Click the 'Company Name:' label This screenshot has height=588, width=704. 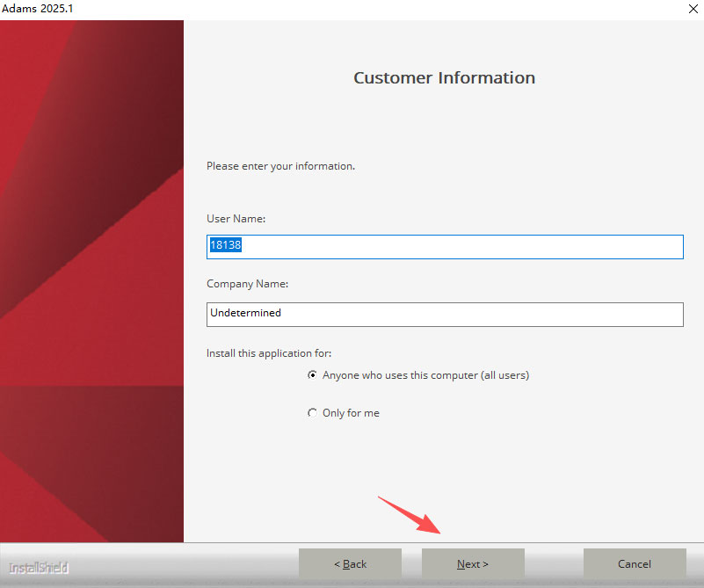coord(247,284)
